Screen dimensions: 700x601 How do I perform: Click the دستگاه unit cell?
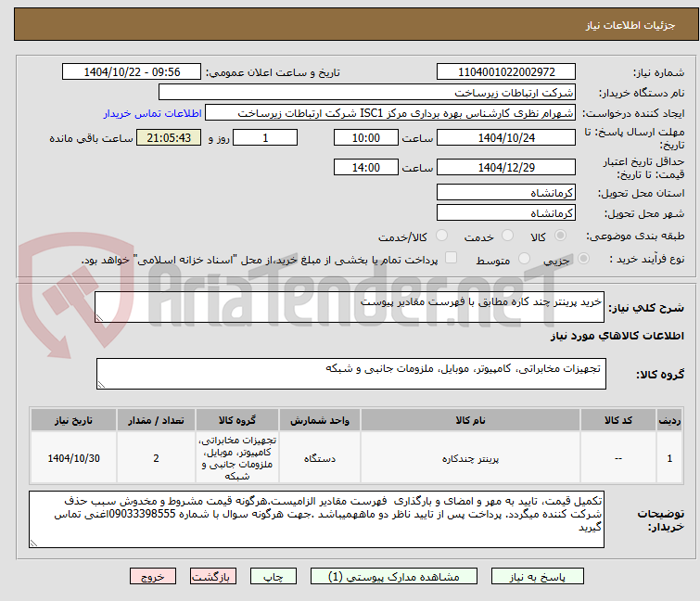tap(320, 458)
